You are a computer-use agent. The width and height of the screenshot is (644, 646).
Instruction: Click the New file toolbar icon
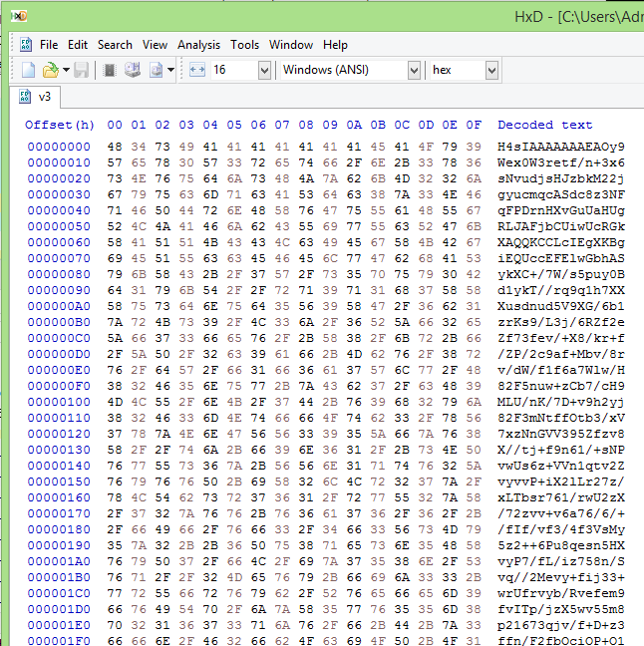pos(28,70)
